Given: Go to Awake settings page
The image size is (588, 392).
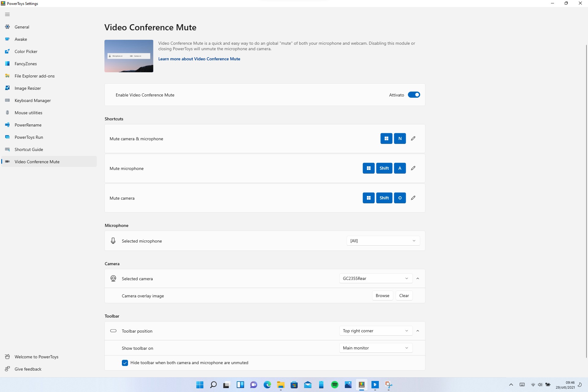Looking at the screenshot, I should pyautogui.click(x=49, y=39).
